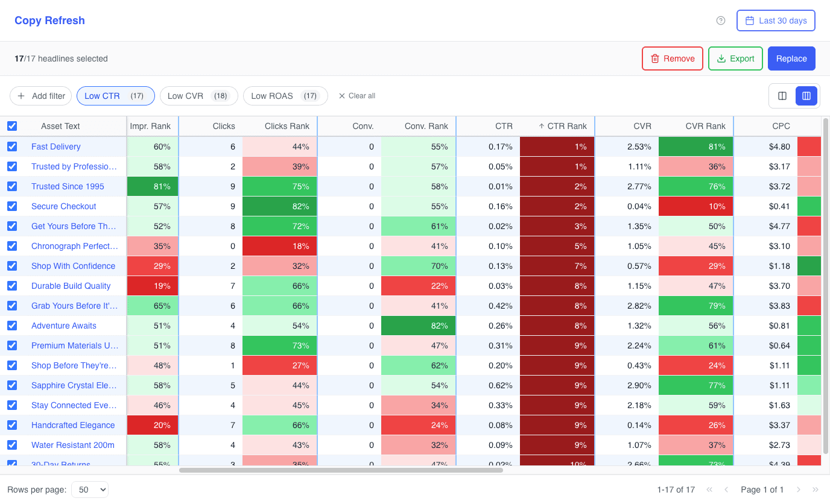Open the Shop With Confidence asset link
The height and width of the screenshot is (504, 830).
tap(73, 266)
